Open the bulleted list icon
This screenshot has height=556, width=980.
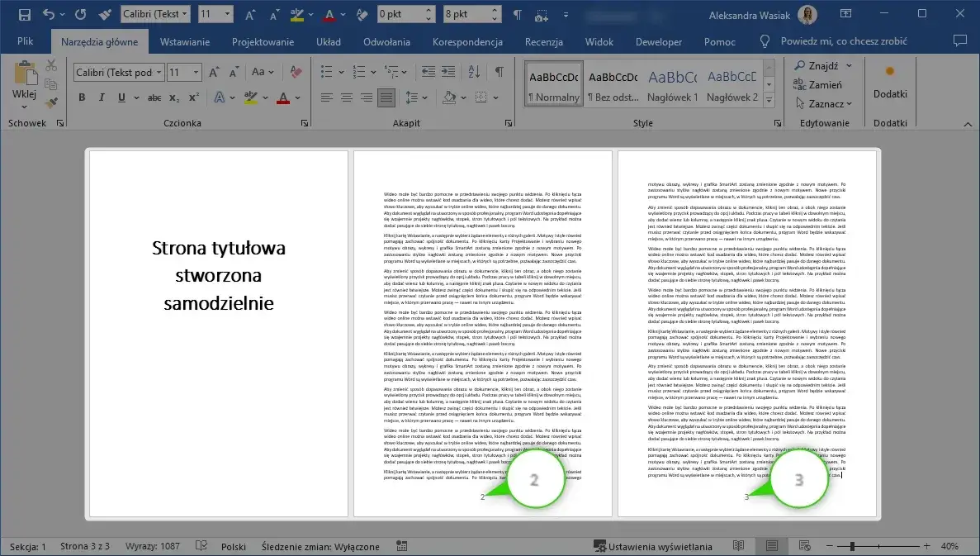327,72
